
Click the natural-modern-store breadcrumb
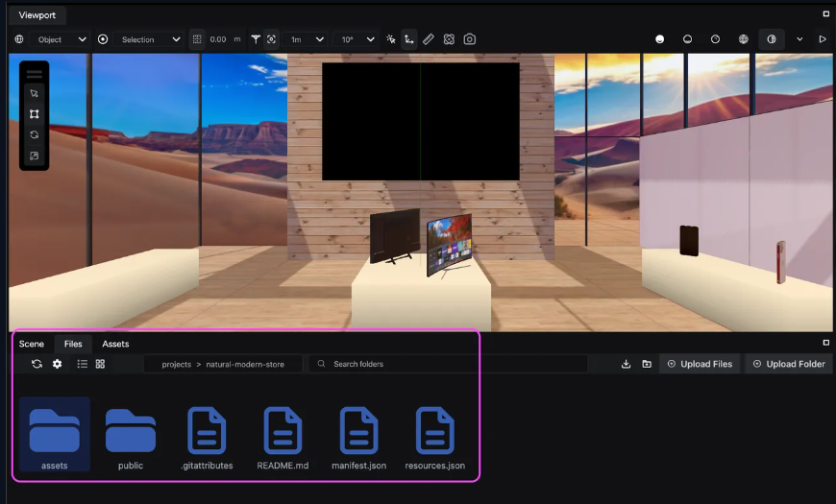click(245, 365)
